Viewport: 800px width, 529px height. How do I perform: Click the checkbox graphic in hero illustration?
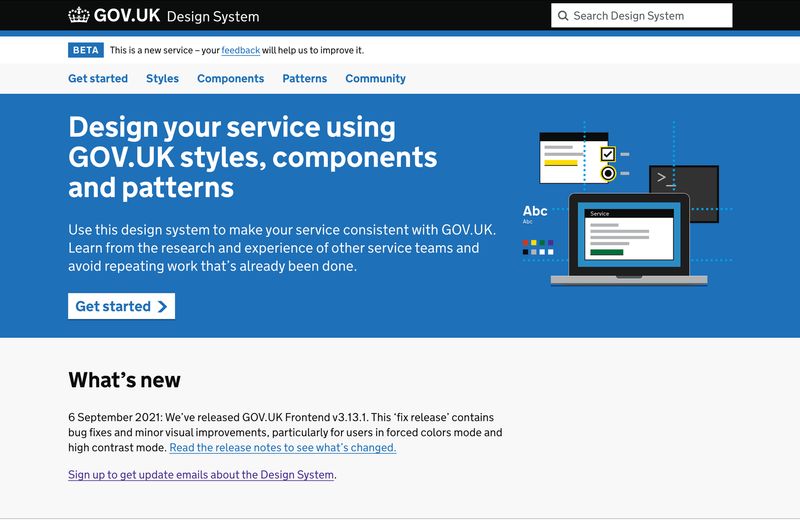tap(608, 154)
